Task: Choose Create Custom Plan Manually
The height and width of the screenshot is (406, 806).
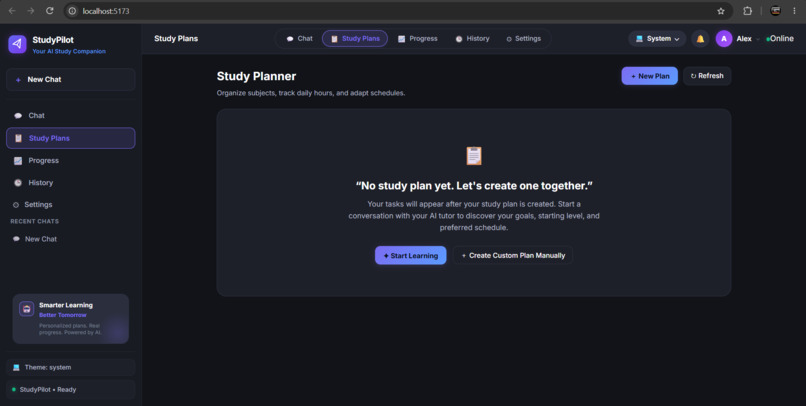Action: [x=512, y=255]
